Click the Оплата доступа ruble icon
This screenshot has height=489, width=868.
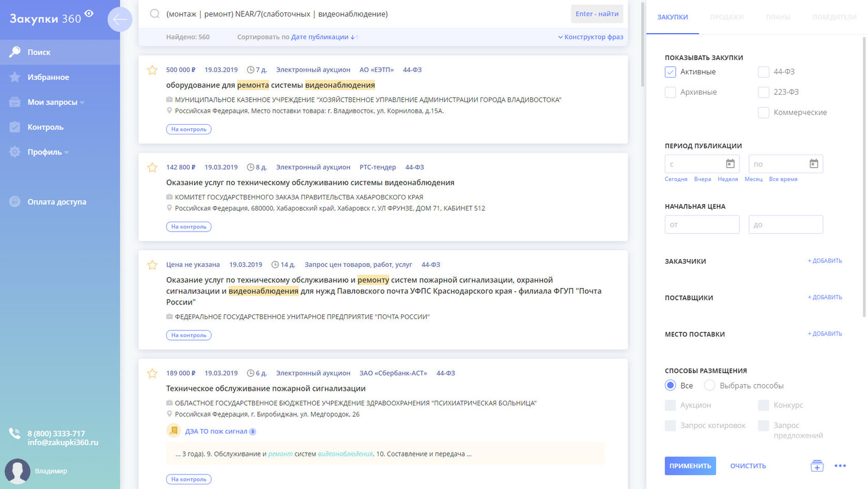point(15,202)
